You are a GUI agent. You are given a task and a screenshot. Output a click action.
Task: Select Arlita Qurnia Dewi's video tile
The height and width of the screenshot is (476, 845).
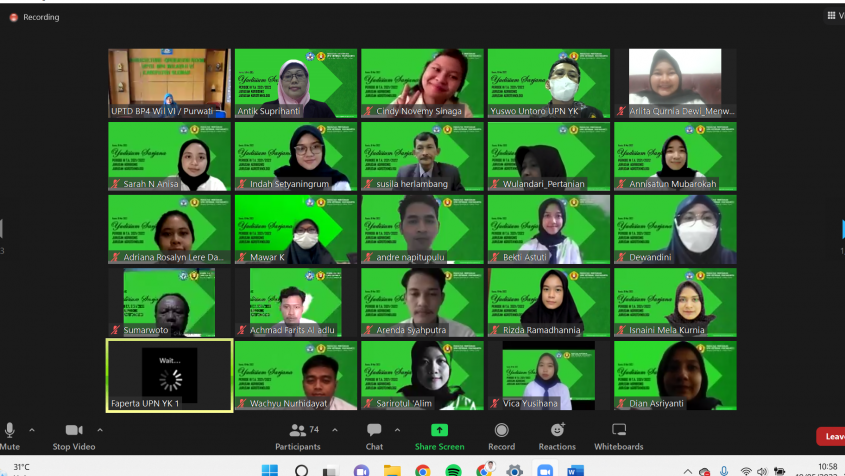coord(675,83)
